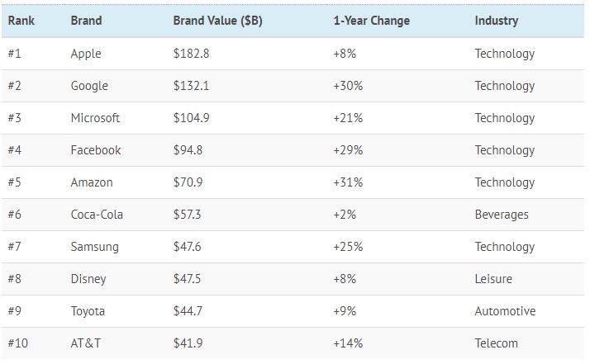
Task: Select the Google brand name cell
Action: click(89, 86)
